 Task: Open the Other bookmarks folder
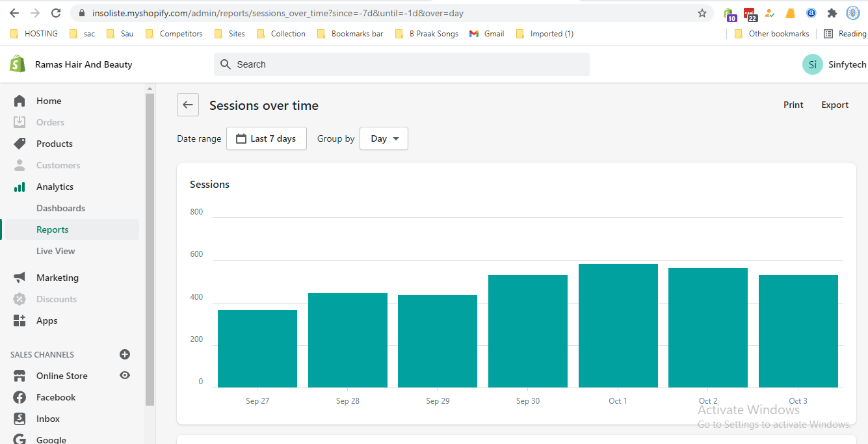[x=772, y=34]
